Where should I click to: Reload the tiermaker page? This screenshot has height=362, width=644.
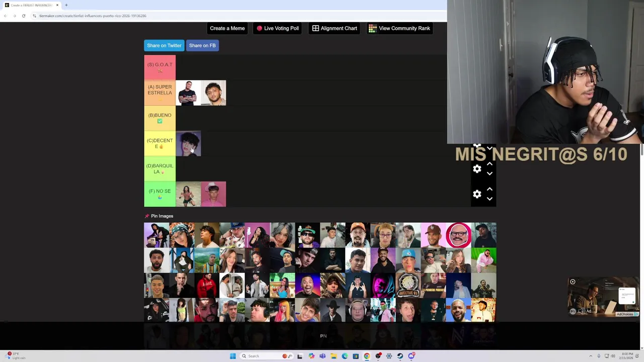[23, 16]
